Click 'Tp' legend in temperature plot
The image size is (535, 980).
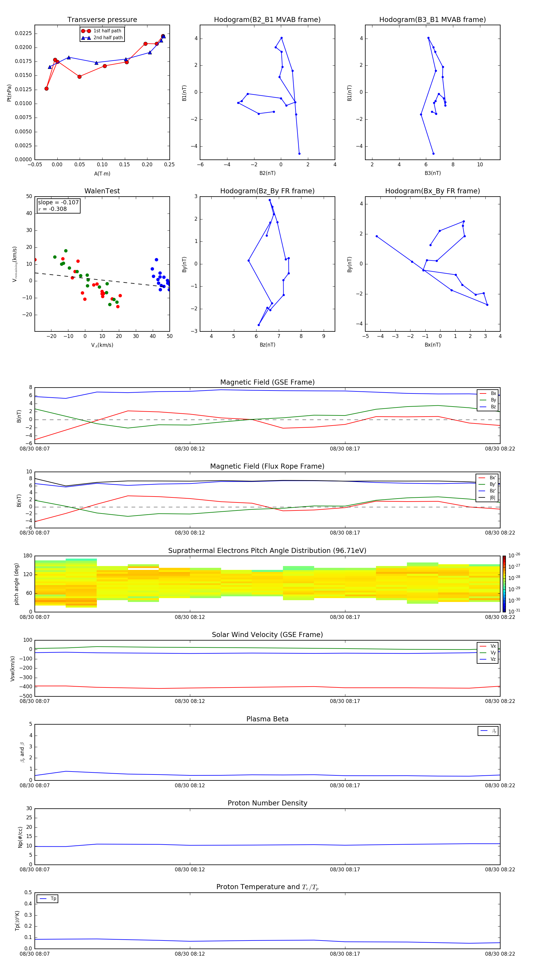coord(48,899)
